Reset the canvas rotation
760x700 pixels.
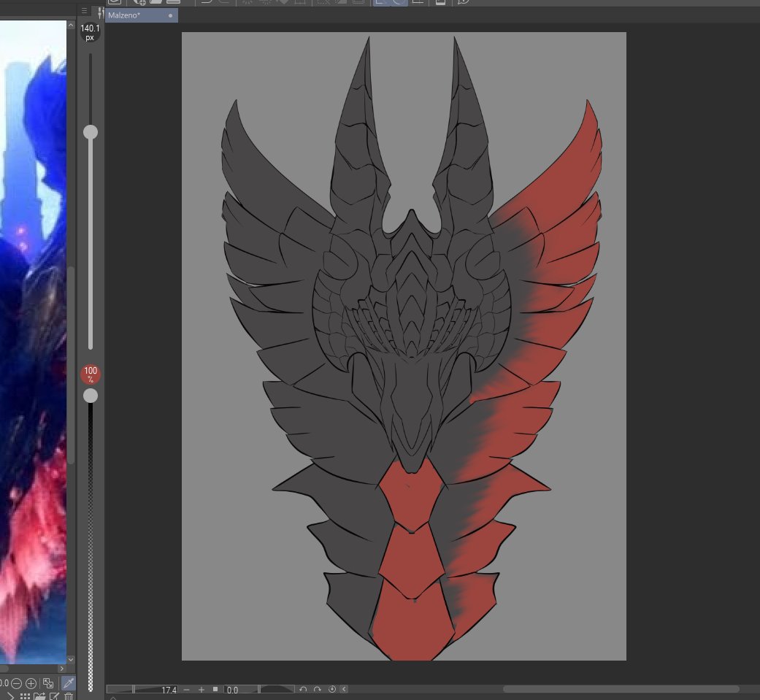[x=332, y=689]
